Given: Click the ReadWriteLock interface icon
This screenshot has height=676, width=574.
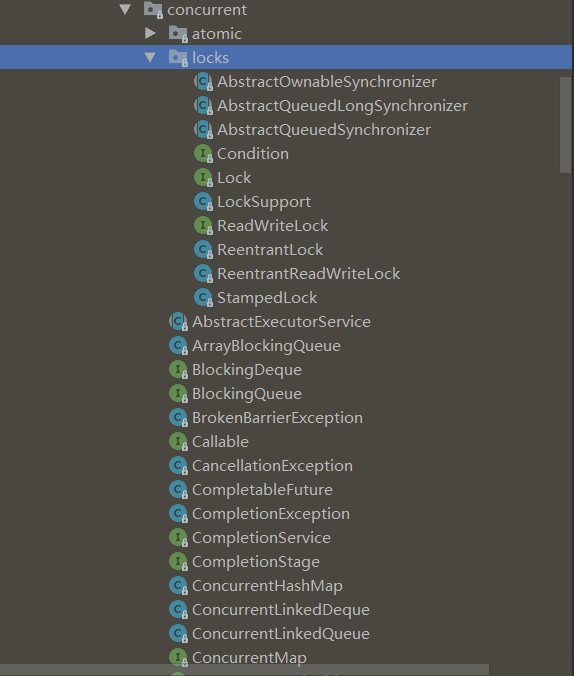Looking at the screenshot, I should (203, 225).
